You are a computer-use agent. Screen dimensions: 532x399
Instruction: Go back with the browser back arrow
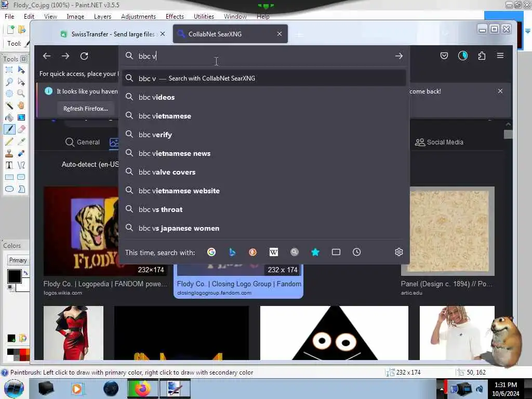pyautogui.click(x=47, y=56)
